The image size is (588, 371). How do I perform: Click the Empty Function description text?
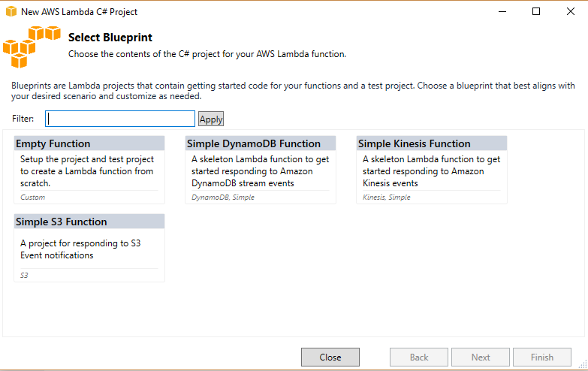point(87,171)
